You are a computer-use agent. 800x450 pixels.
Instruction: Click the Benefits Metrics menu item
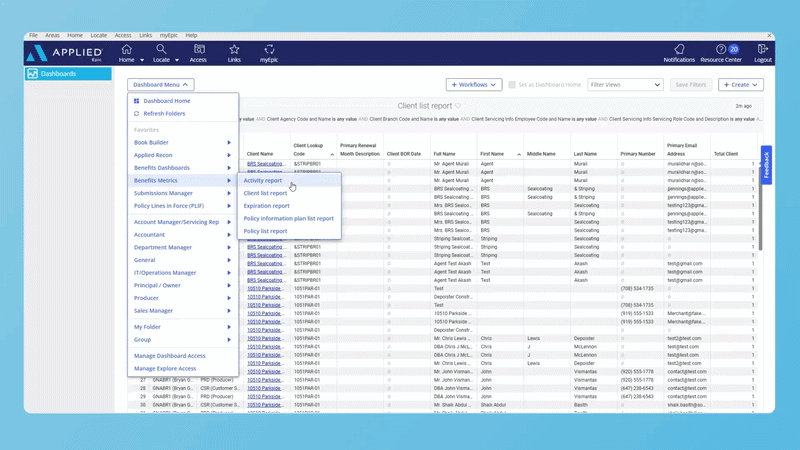pyautogui.click(x=183, y=181)
